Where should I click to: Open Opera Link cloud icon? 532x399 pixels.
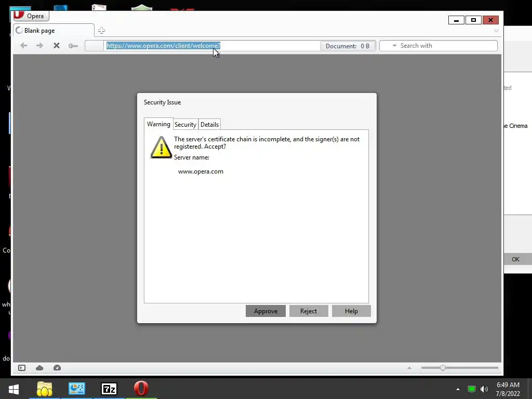coord(39,368)
